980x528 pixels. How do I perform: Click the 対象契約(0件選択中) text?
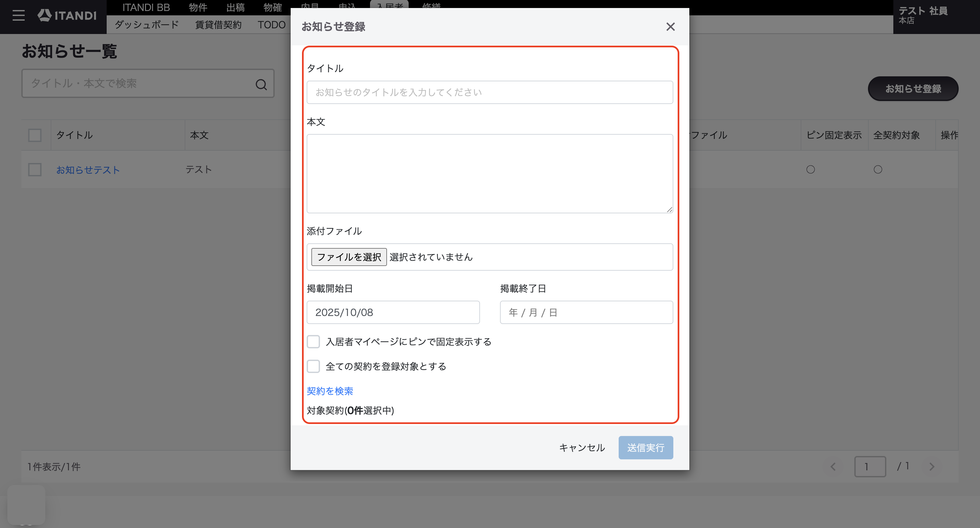pyautogui.click(x=350, y=410)
